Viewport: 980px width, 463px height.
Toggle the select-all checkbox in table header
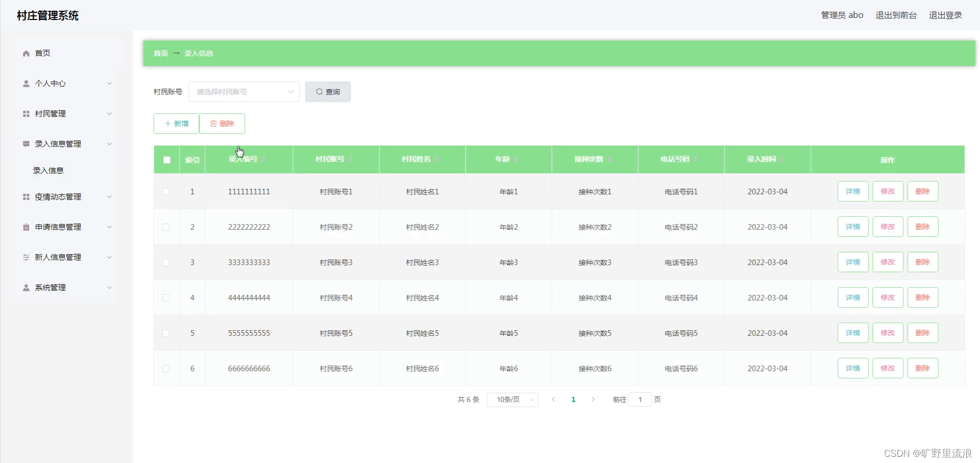pos(166,160)
